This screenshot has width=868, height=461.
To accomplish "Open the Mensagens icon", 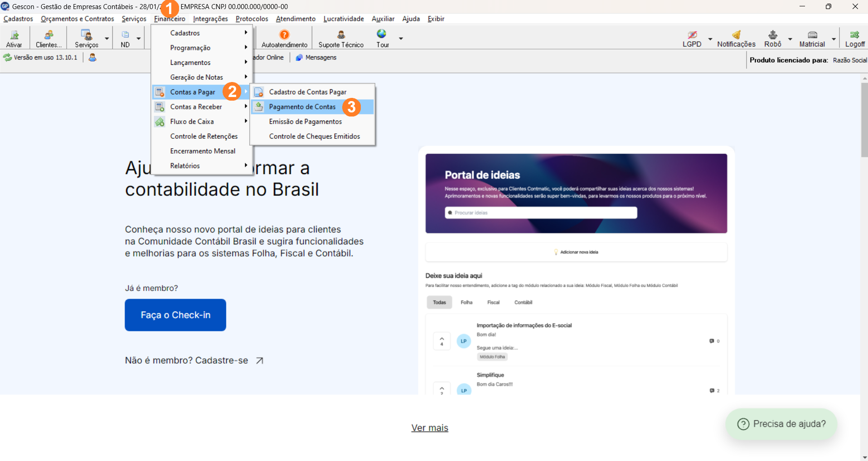I will pos(299,58).
